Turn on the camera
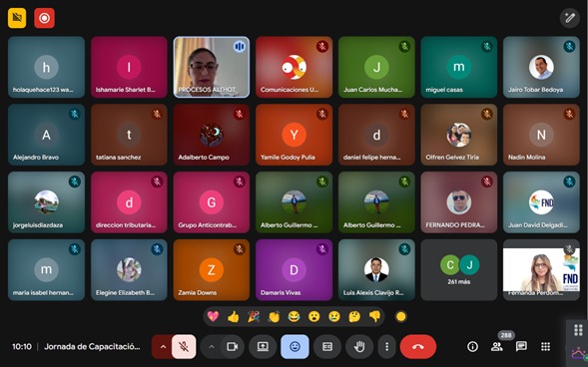The width and height of the screenshot is (588, 367). [233, 347]
